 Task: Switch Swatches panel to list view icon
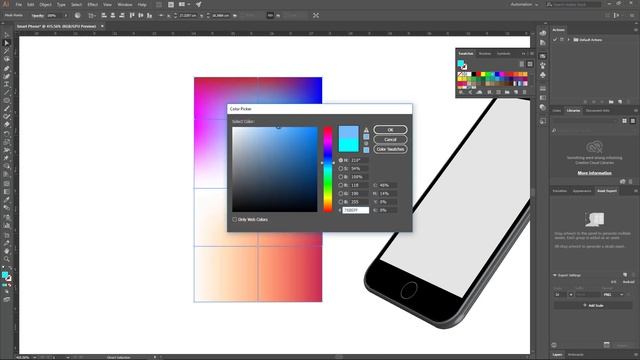(x=522, y=64)
